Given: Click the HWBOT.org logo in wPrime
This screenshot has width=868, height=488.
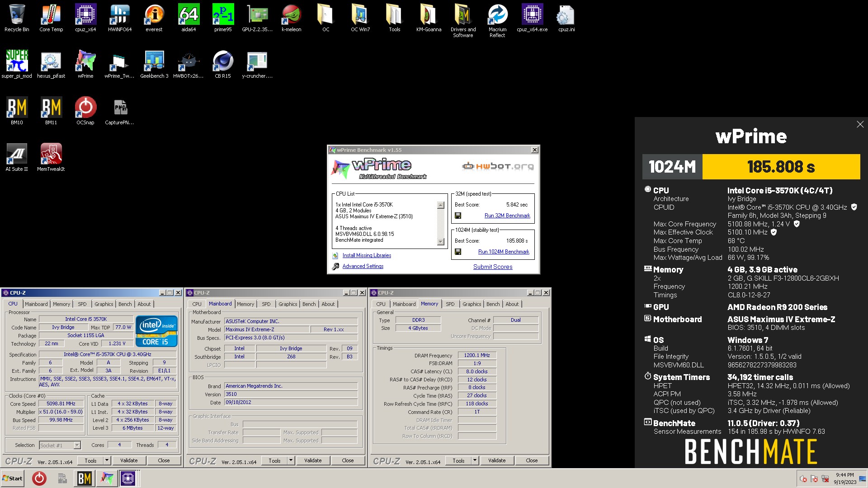Looking at the screenshot, I should pos(498,166).
